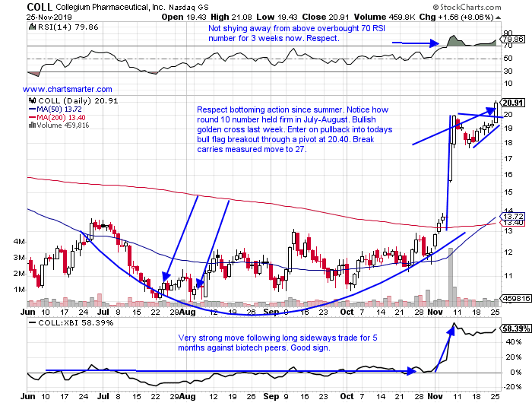Screen dimensions: 532x403
Task: Click the High 21.08 value in the header
Action: [231, 17]
